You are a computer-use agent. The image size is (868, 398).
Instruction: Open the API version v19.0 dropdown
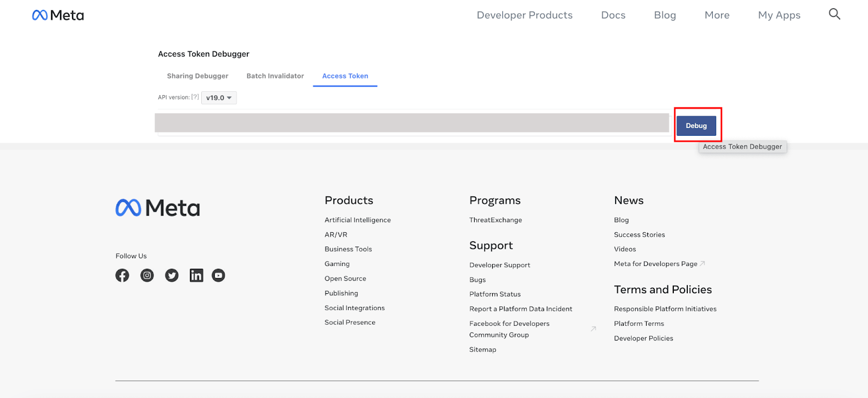pyautogui.click(x=219, y=98)
